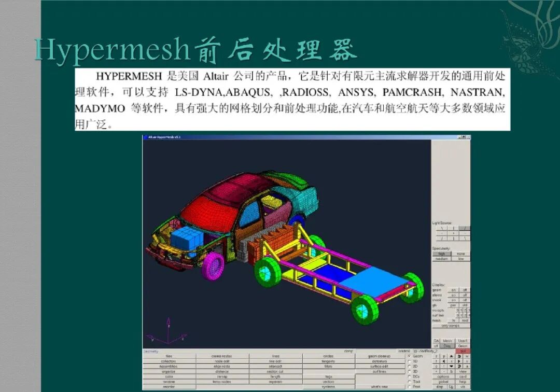The width and height of the screenshot is (560, 392).
Task: Set light source to straight-below direction
Action: [x=453, y=238]
